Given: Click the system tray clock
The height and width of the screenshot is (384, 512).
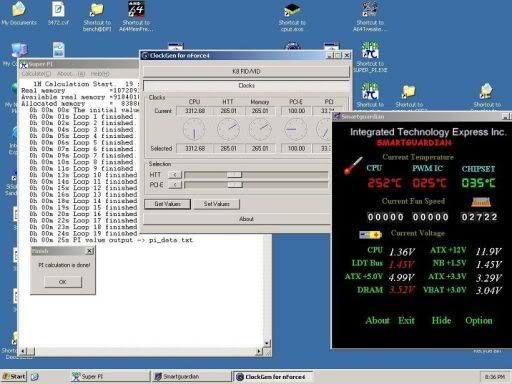Looking at the screenshot, I should 495,377.
